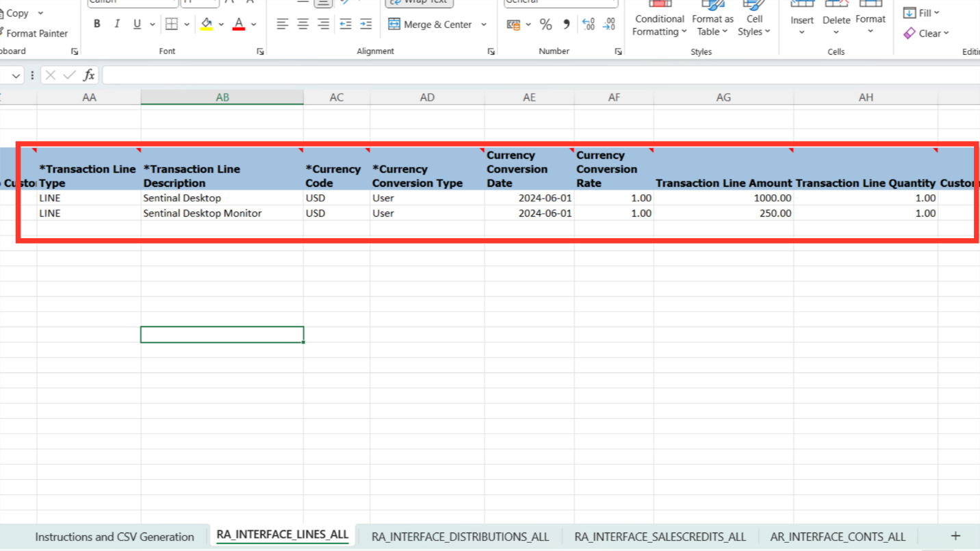Open Clipboard group dialog launcher

pyautogui.click(x=74, y=51)
